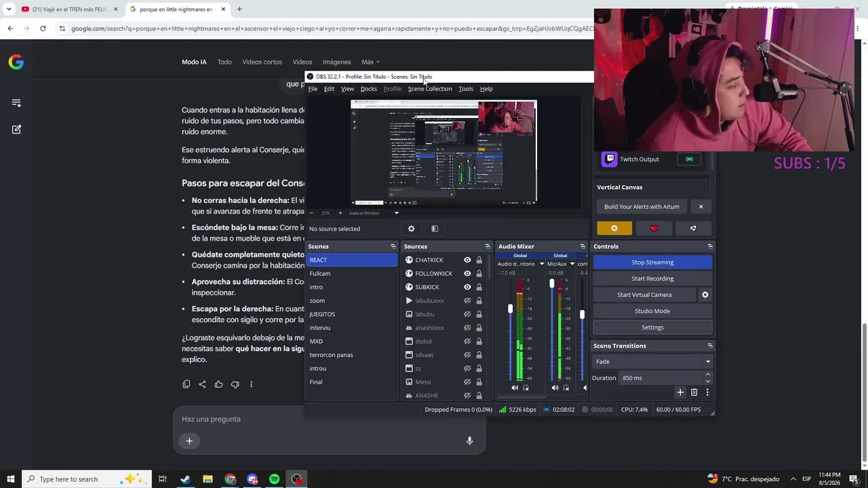The width and height of the screenshot is (868, 488).
Task: Toggle monitoring for Mic/Aux channel
Action: coord(566,388)
